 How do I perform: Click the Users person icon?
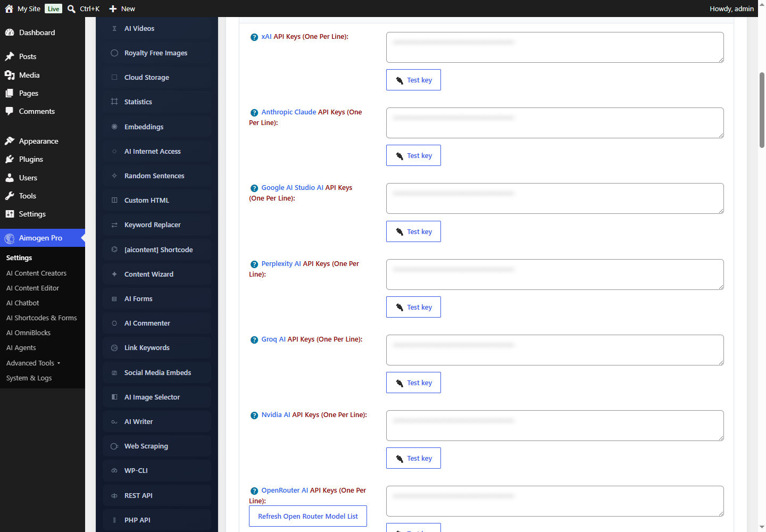pos(10,178)
